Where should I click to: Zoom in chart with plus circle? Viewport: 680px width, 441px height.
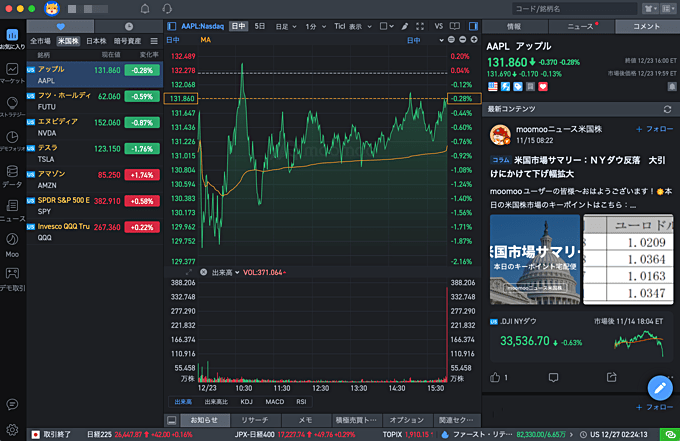pyautogui.click(x=474, y=39)
